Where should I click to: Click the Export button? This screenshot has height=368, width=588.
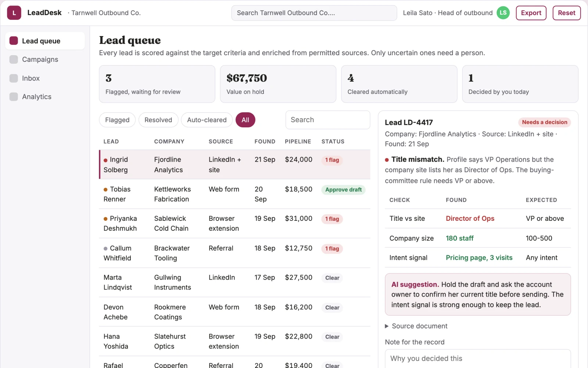point(531,13)
